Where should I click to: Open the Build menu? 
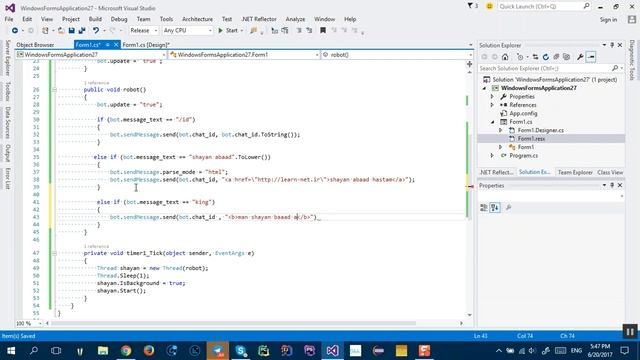point(95,19)
